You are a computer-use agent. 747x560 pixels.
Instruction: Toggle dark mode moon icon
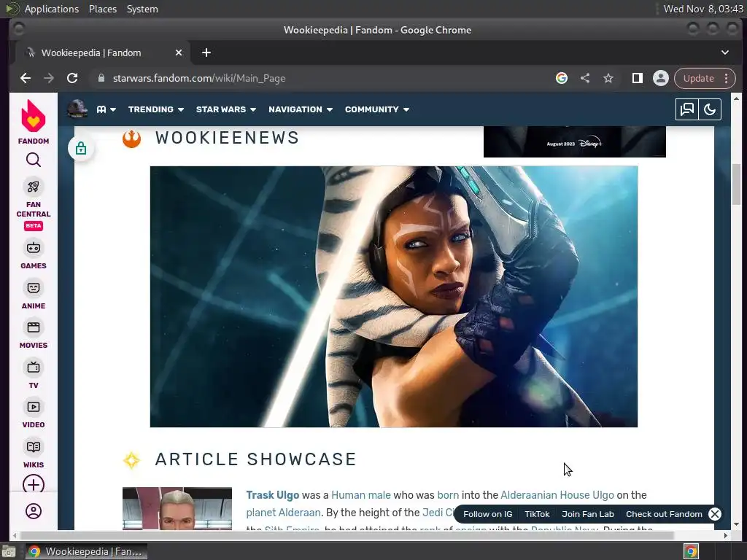tap(710, 109)
